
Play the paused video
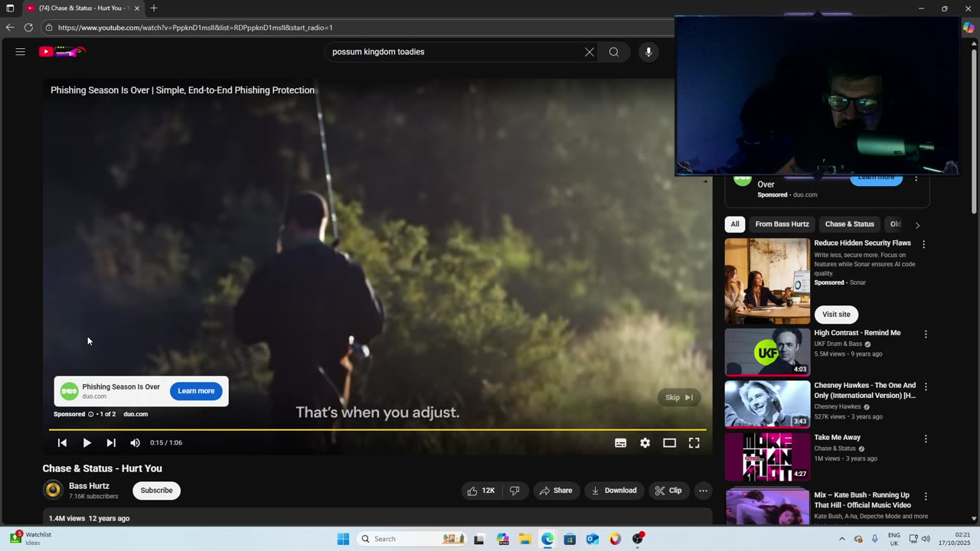[x=87, y=443]
